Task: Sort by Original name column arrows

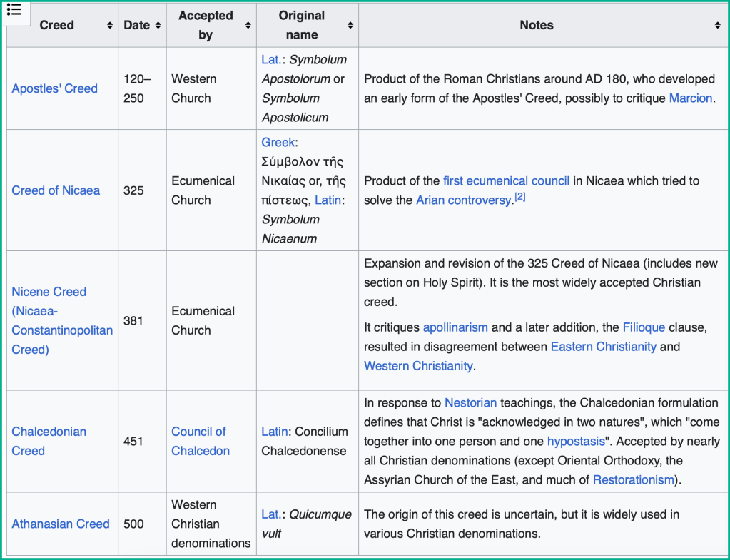Action: coord(350,26)
